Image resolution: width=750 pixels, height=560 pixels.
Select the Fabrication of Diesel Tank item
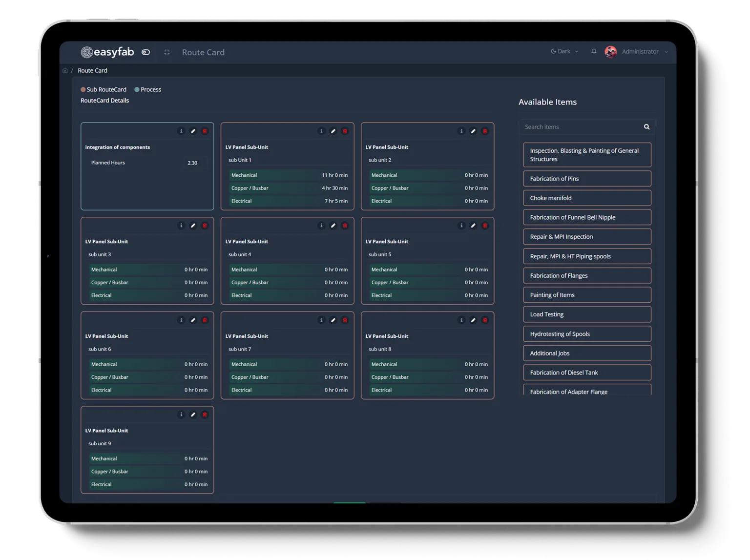(587, 373)
